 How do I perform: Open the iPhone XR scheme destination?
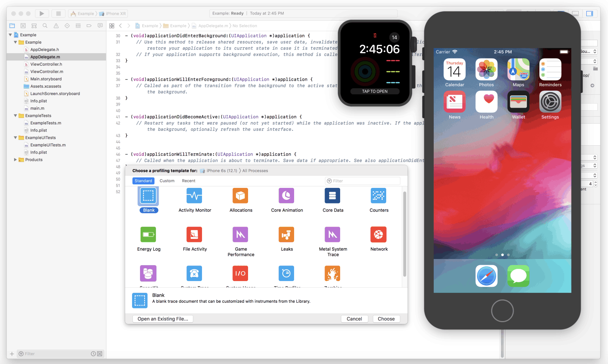click(113, 14)
